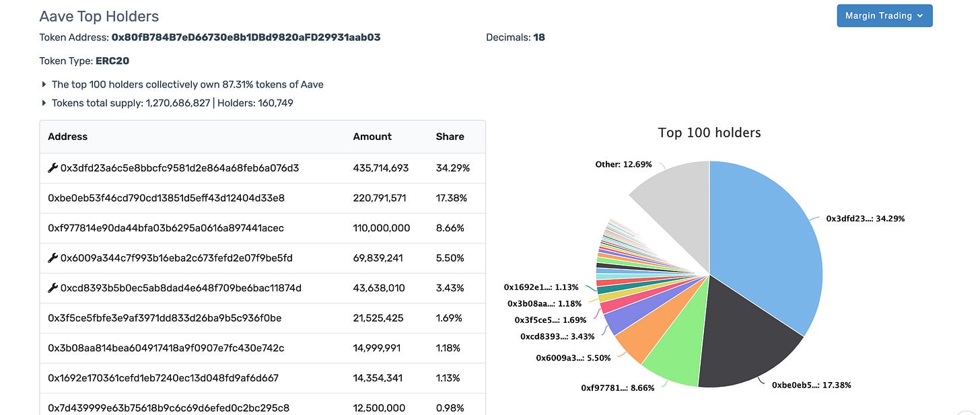Select the token address 0x80fB784B7eD66730e8b1DBd9820aFD29931aab03
The image size is (980, 415).
246,38
